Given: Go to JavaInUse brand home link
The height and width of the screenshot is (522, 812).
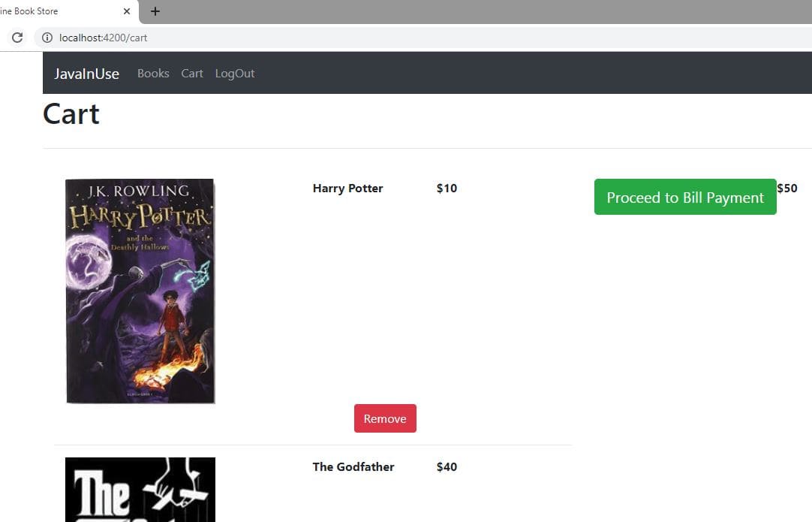Looking at the screenshot, I should pyautogui.click(x=86, y=74).
